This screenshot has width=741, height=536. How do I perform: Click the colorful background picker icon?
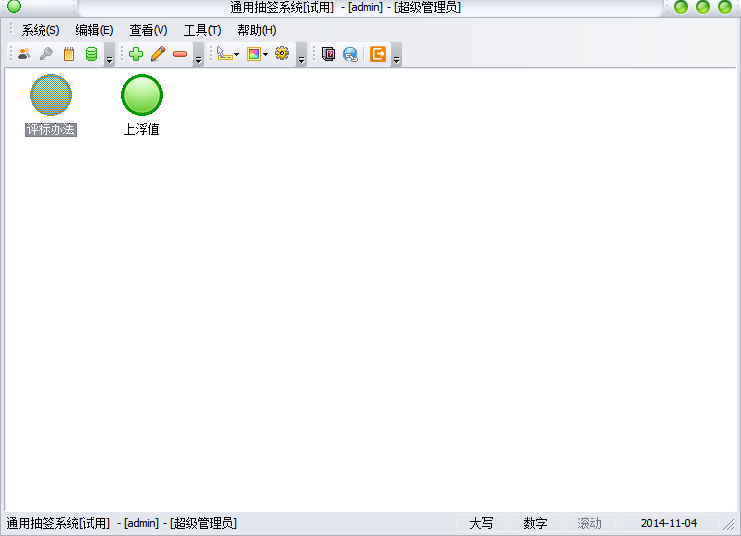coord(254,54)
